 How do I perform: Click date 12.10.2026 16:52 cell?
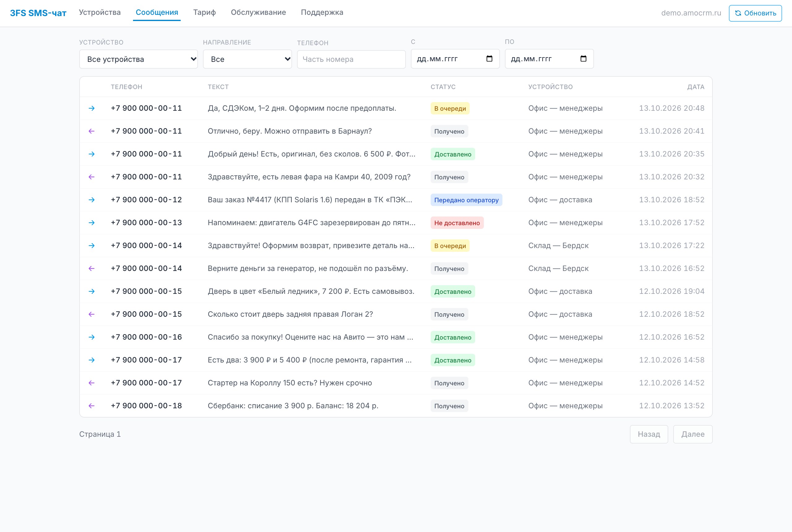[x=672, y=337]
